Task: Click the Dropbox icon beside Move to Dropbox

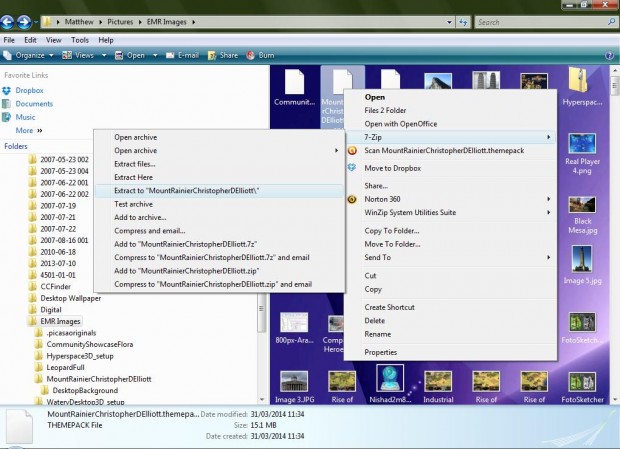Action: point(352,168)
